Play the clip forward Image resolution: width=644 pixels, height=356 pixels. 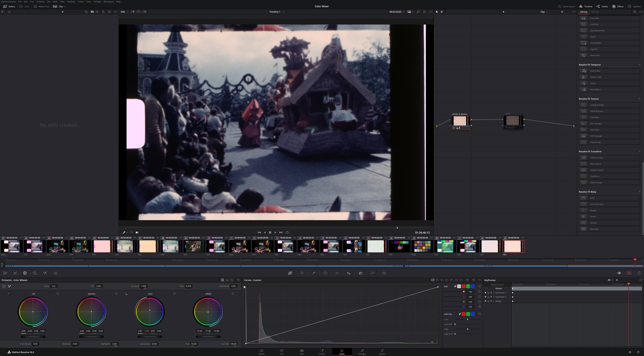[275, 232]
